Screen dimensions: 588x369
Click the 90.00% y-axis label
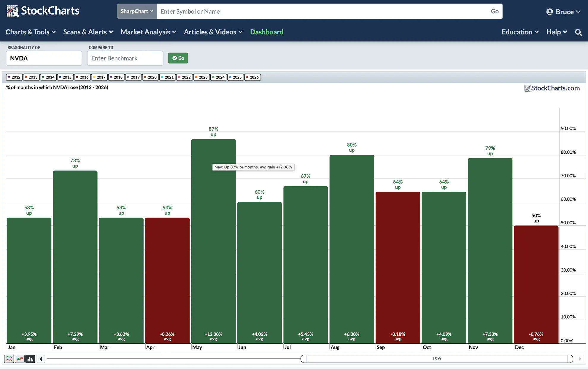568,128
